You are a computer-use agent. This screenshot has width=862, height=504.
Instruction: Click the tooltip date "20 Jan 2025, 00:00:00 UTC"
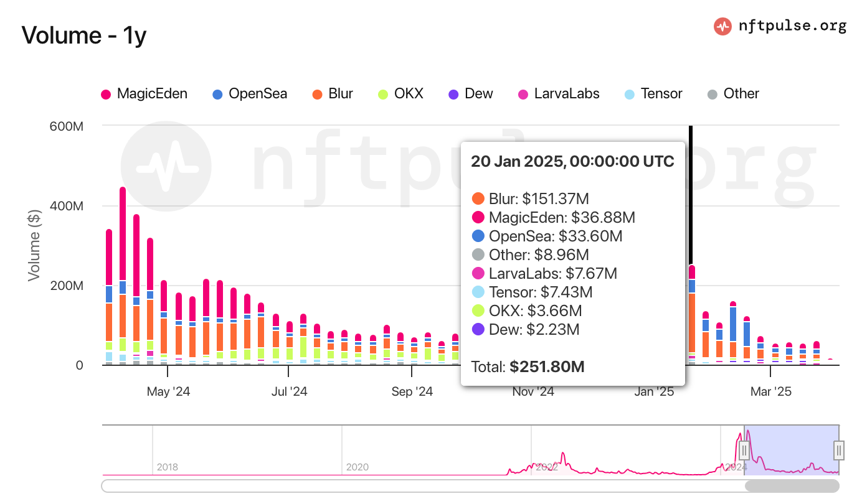(572, 162)
